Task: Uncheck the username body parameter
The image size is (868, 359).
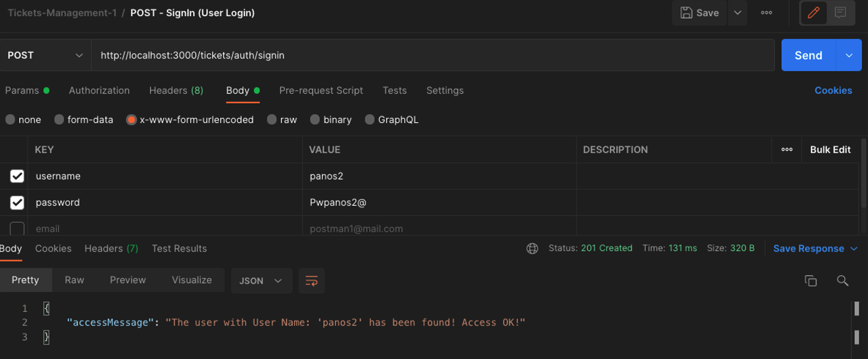Action: [x=17, y=176]
